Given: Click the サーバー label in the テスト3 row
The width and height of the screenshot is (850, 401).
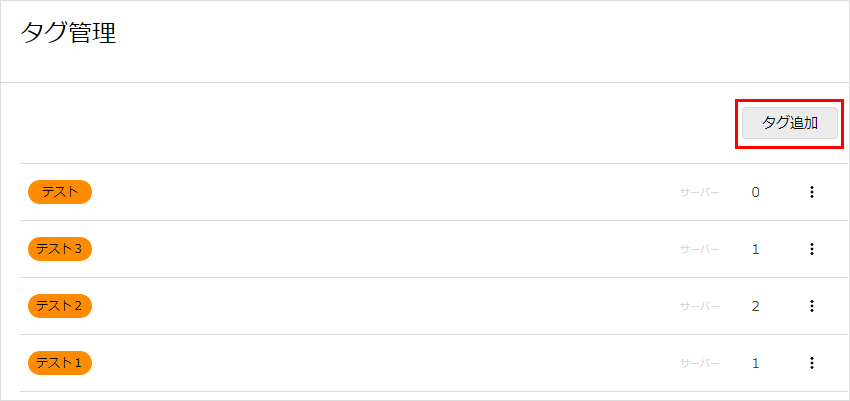Looking at the screenshot, I should coord(700,249).
